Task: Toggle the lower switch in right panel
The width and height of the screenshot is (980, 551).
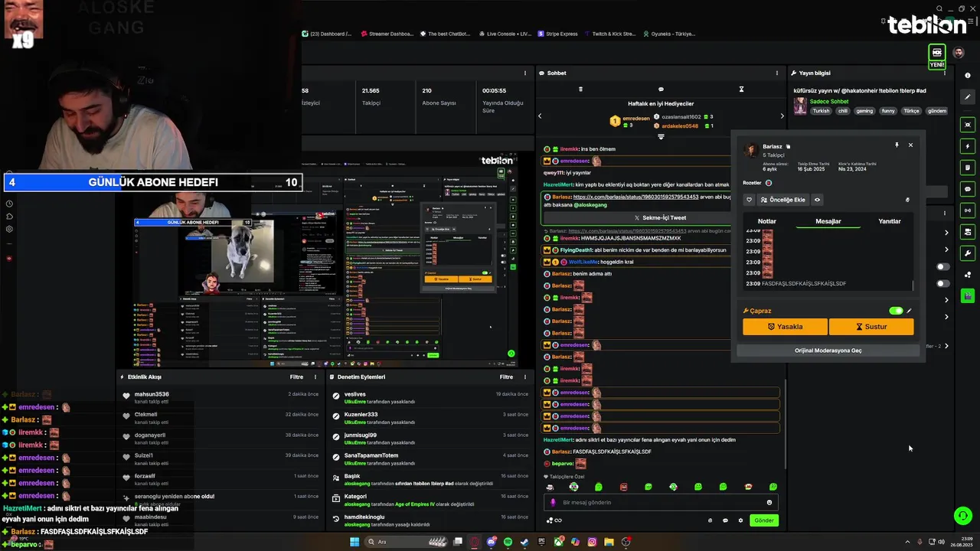Action: coord(943,284)
